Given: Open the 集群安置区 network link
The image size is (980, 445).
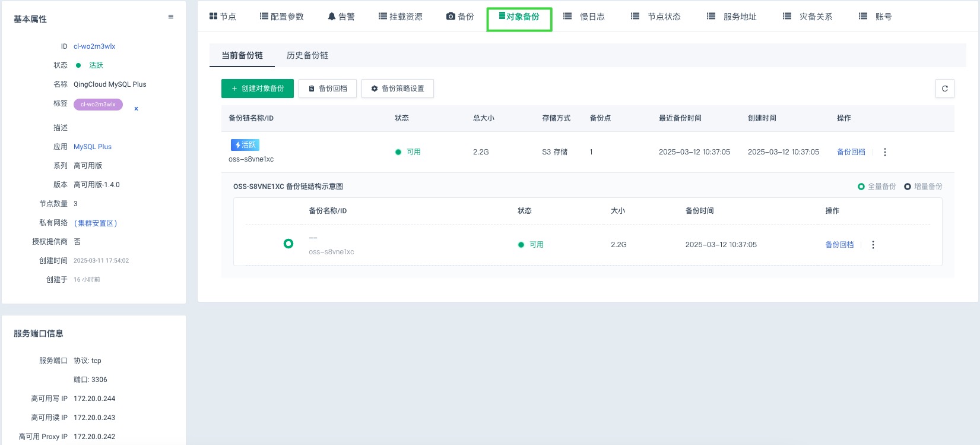Looking at the screenshot, I should [96, 223].
